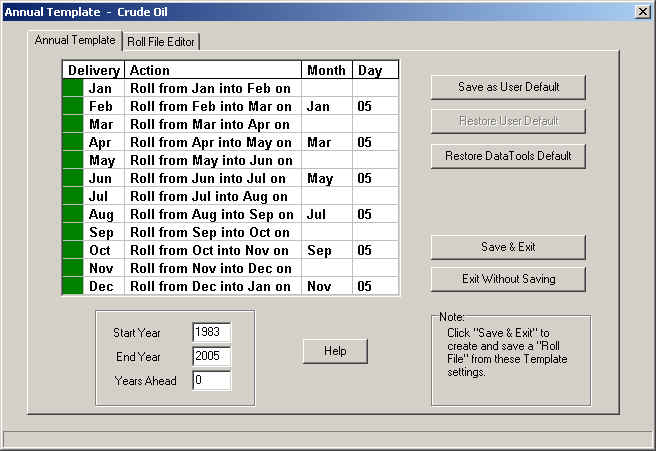Click the Month cell 'Mar' in Apr row
This screenshot has width=656, height=451.
click(327, 142)
